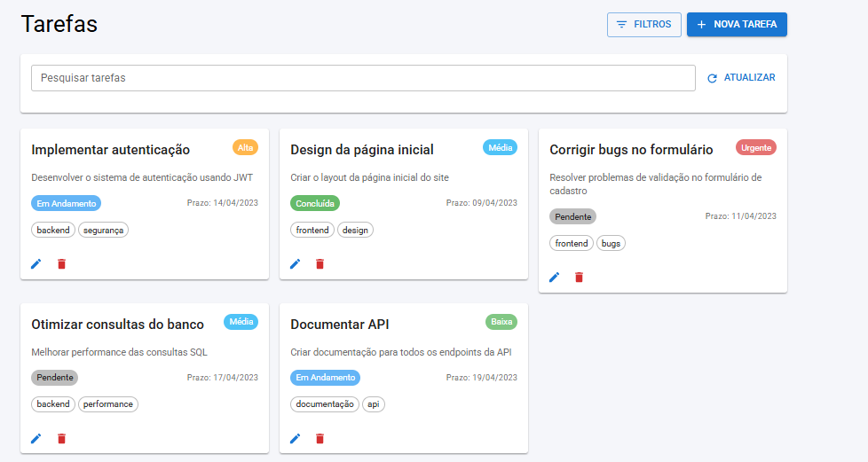Focus the Pesquisar tarefas search field

363,78
